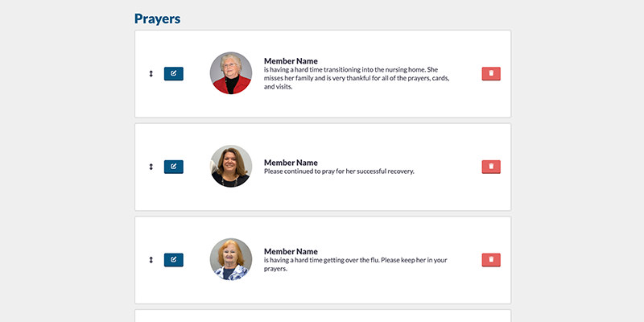Click the Prayers page heading

point(157,19)
